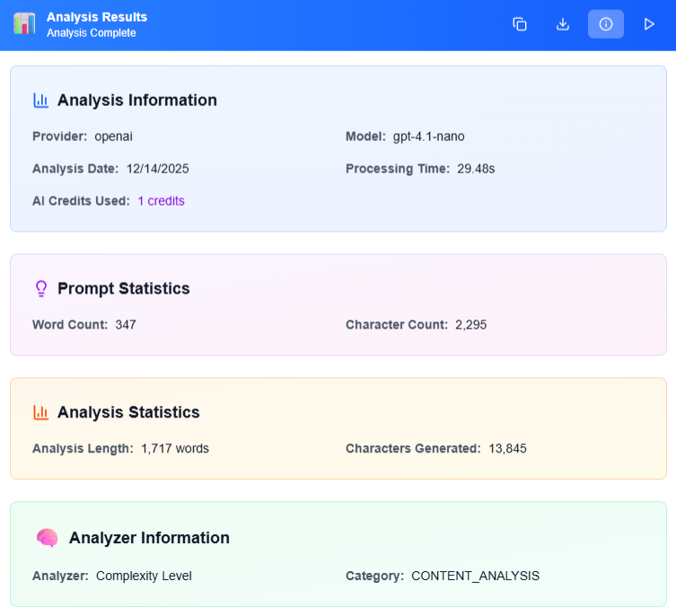
Task: Click the 'Provider:' label
Action: click(x=59, y=136)
